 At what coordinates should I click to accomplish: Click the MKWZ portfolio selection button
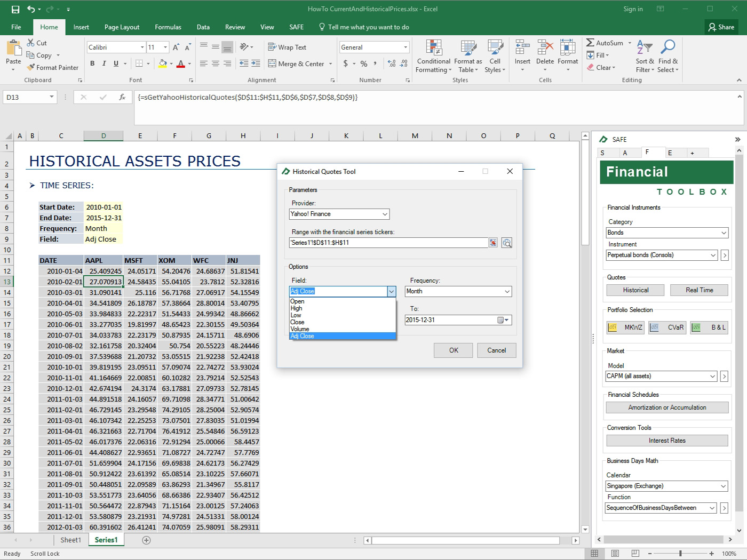pyautogui.click(x=625, y=327)
